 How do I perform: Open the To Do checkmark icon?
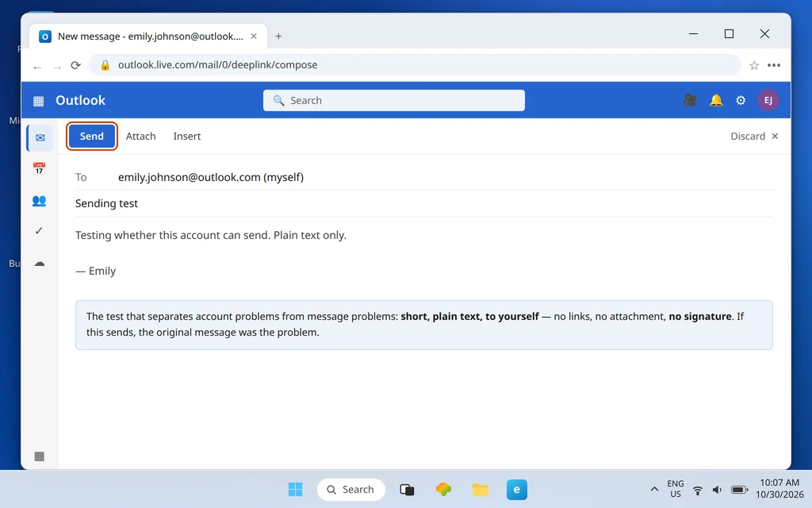(x=39, y=231)
